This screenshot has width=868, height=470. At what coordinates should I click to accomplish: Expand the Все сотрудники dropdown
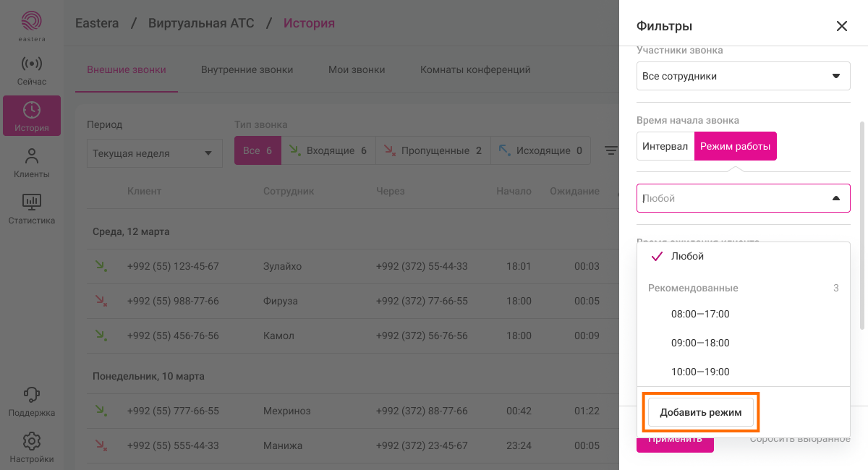(x=743, y=76)
